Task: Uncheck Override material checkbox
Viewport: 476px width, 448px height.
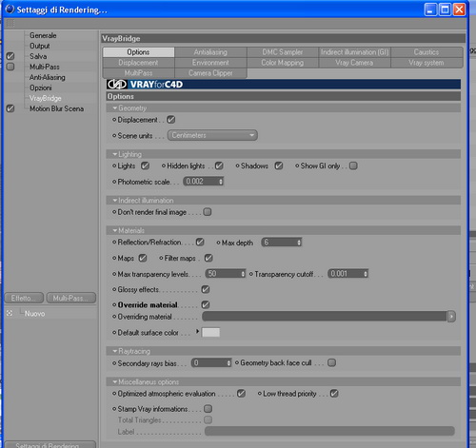Action: click(x=206, y=304)
